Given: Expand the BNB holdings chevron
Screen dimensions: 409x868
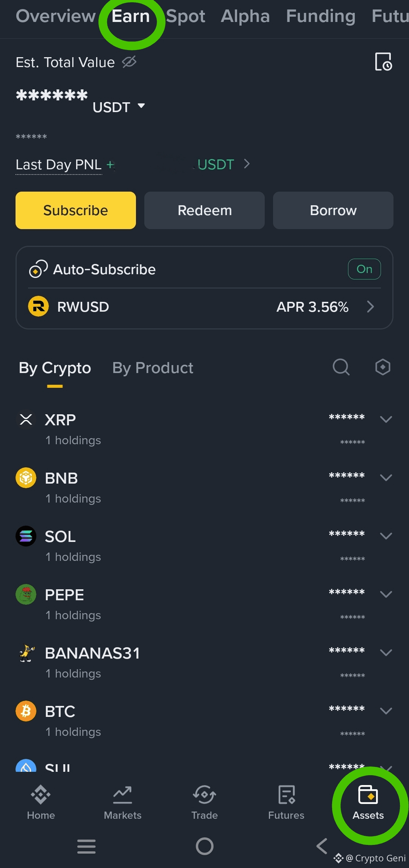Looking at the screenshot, I should click(386, 478).
